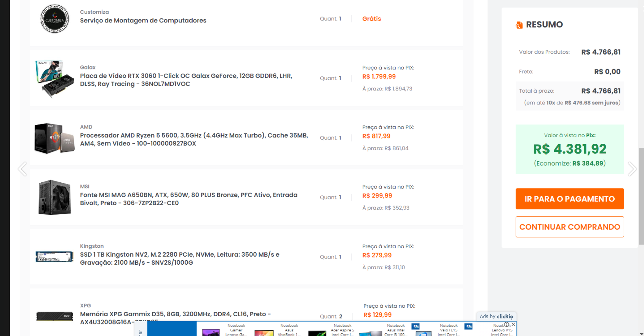
Task: Open the Kingston NV2 SSD image
Action: pos(54,257)
